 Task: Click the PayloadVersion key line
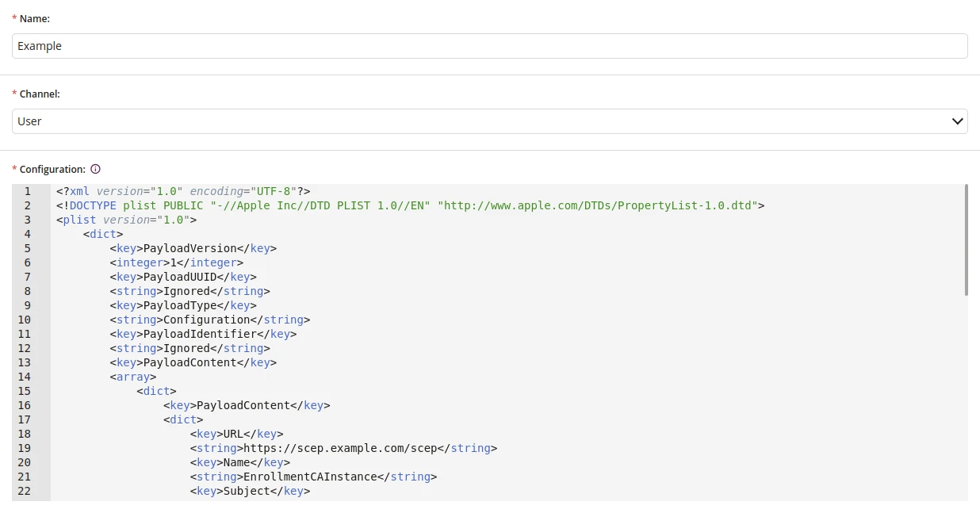point(193,248)
